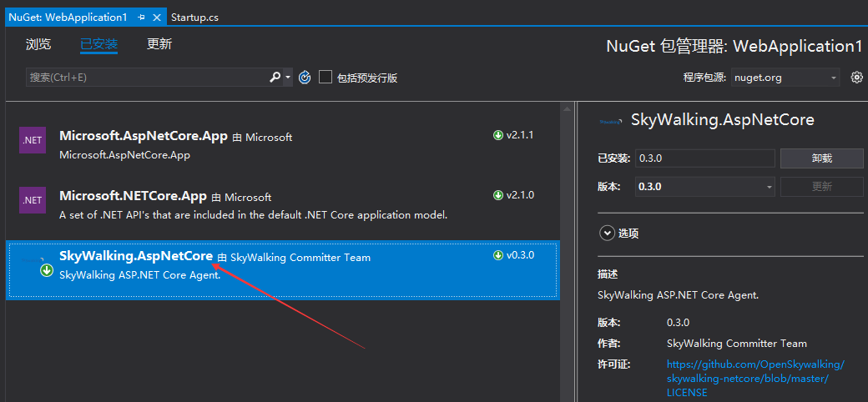Screen dimensions: 868x402
Task: Click the 卸载 uninstall button
Action: 821,158
